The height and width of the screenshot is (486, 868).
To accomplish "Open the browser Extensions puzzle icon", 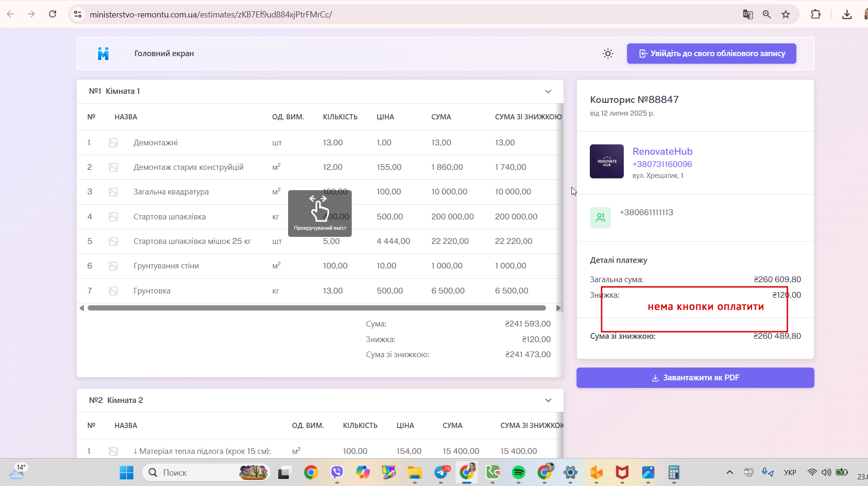I will pos(816,15).
